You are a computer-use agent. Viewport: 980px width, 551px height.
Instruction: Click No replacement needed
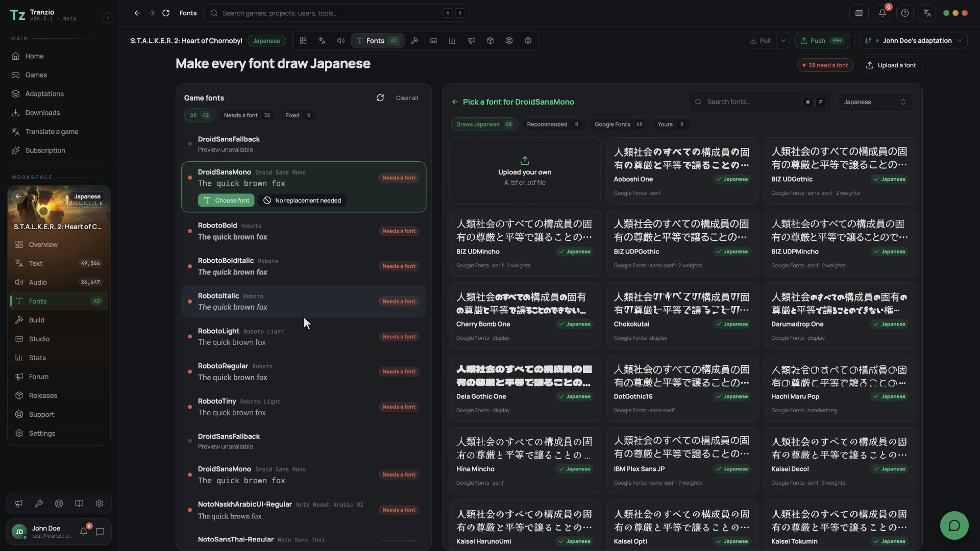302,201
